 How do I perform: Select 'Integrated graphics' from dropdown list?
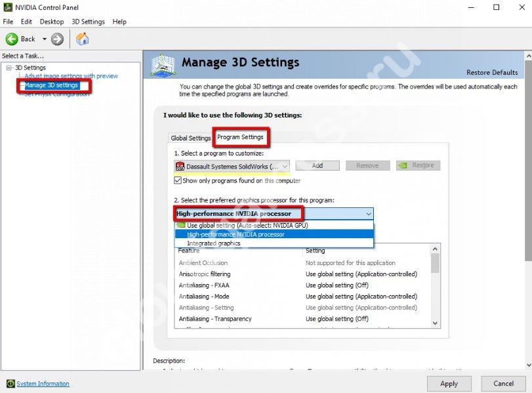(213, 243)
